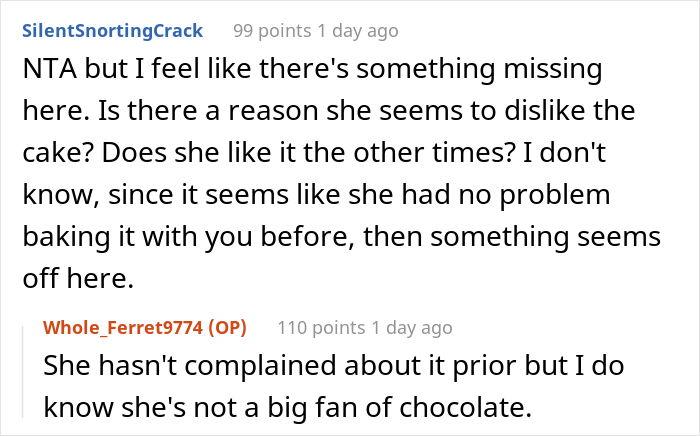
Task: Open timestamp link beside 99 points
Action: 358,31
